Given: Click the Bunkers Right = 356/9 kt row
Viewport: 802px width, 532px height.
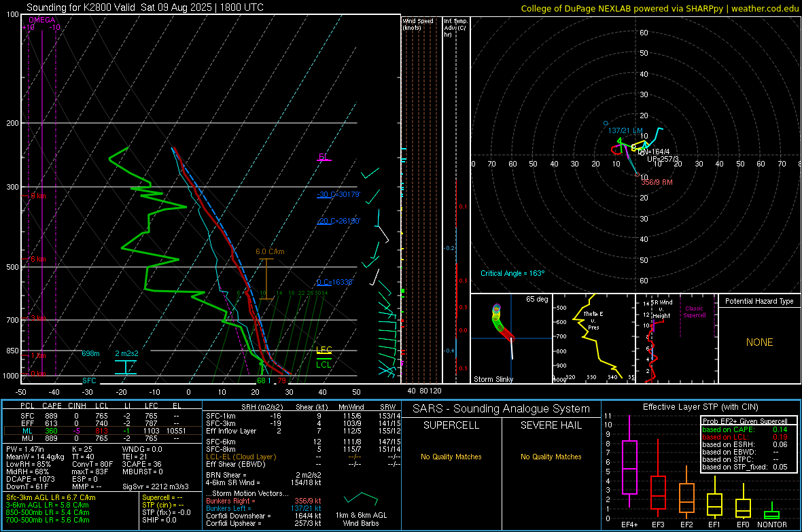Looking at the screenshot, I should 264,501.
